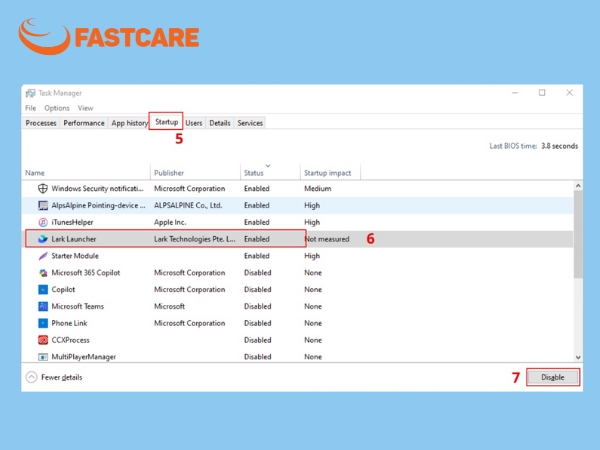
Task: Click the Starter Module feather icon
Action: pyautogui.click(x=43, y=256)
